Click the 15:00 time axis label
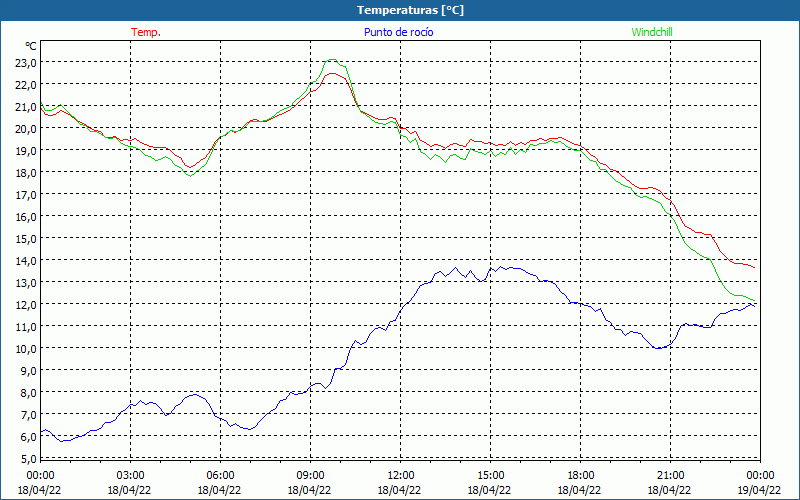This screenshot has width=800, height=500. 490,476
